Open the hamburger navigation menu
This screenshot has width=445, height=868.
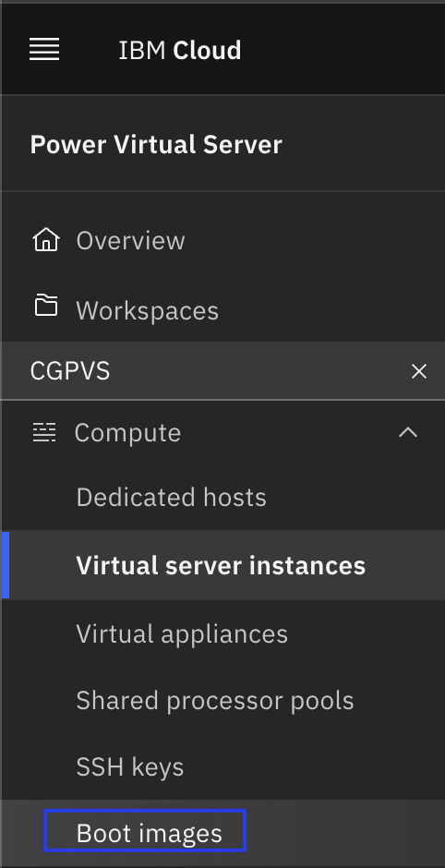tap(44, 50)
